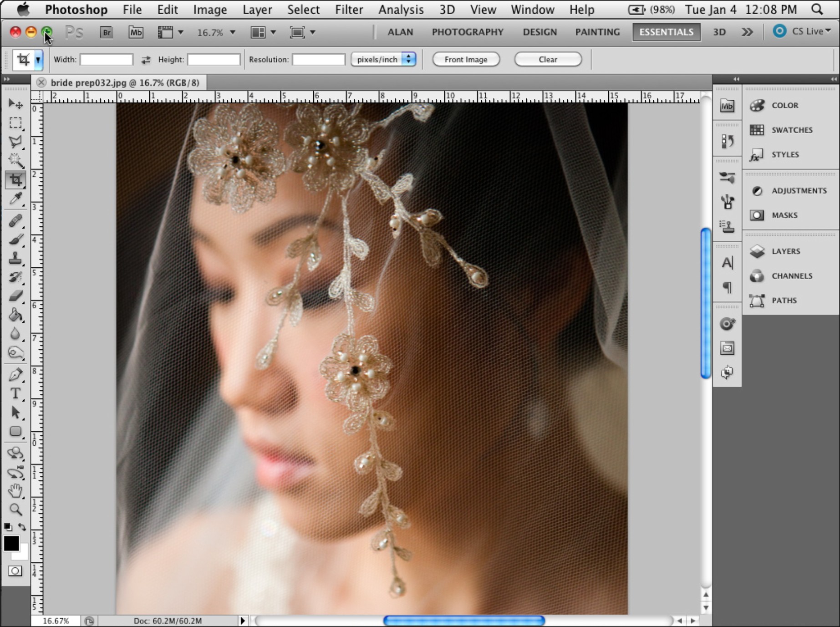Select the Zoom tool
Screen dimensions: 840x627
[x=15, y=510]
